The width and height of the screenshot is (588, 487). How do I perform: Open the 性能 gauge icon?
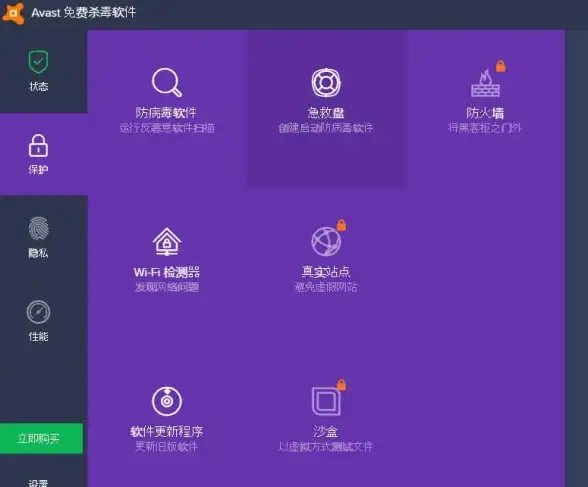pos(38,312)
